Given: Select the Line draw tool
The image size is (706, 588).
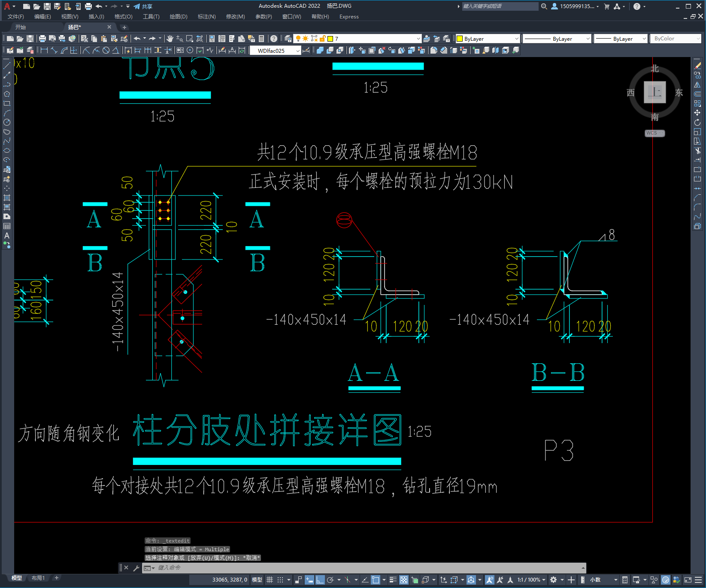Looking at the screenshot, I should tap(7, 66).
